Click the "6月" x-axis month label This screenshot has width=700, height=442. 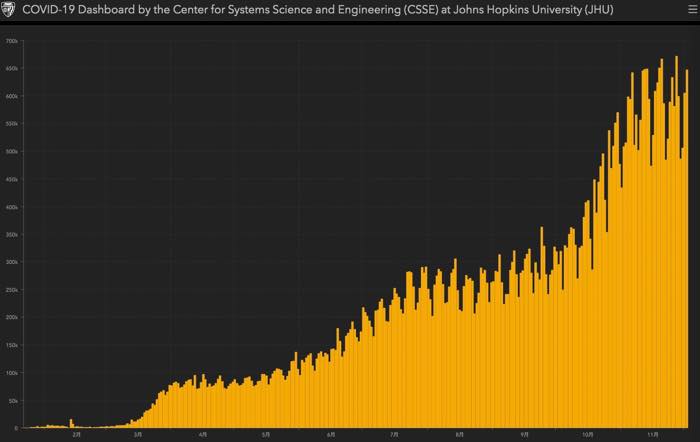tap(331, 434)
